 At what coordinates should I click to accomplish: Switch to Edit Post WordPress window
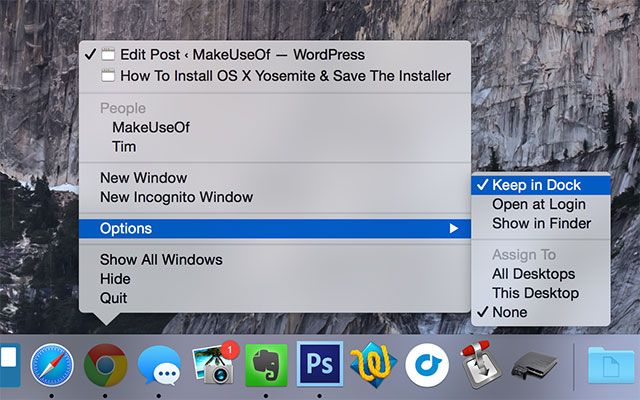(x=242, y=55)
